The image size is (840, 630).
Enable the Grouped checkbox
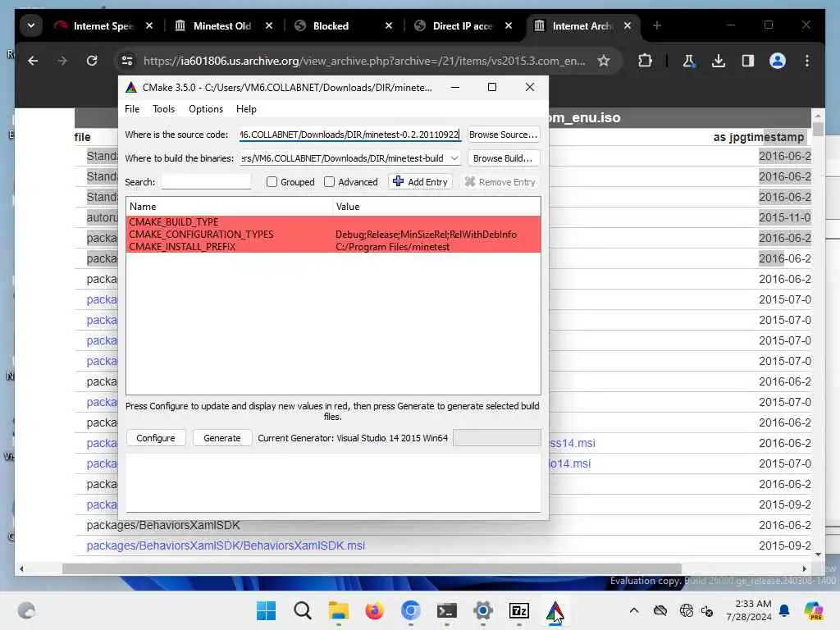pos(272,181)
